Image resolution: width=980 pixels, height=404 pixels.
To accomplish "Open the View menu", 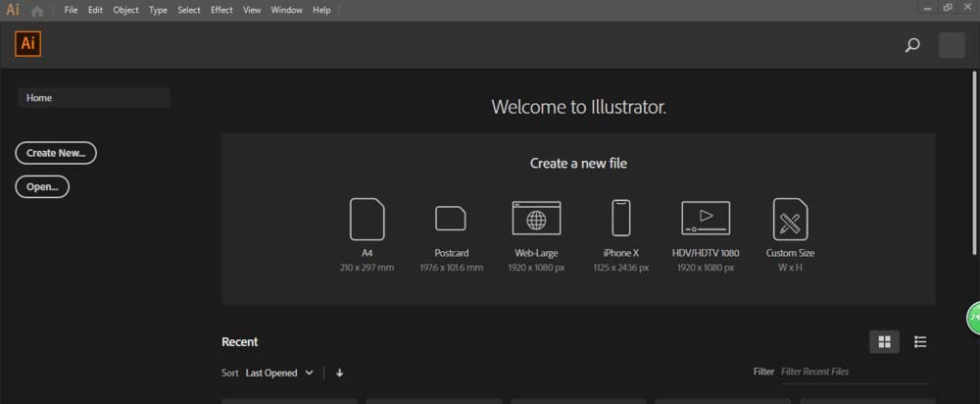I will pyautogui.click(x=252, y=10).
